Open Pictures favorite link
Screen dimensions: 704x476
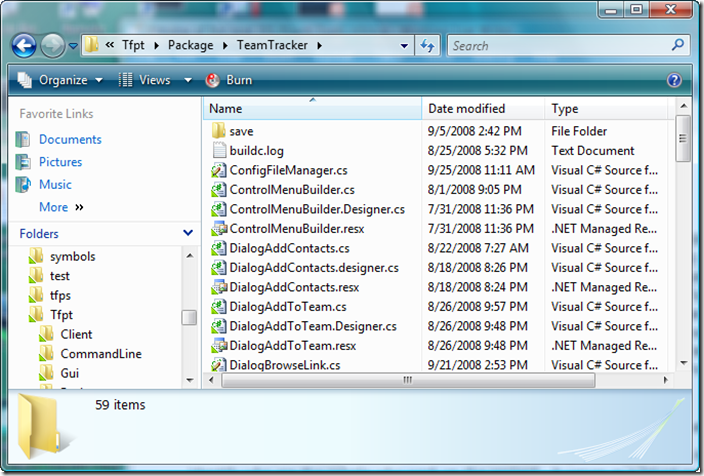[61, 162]
